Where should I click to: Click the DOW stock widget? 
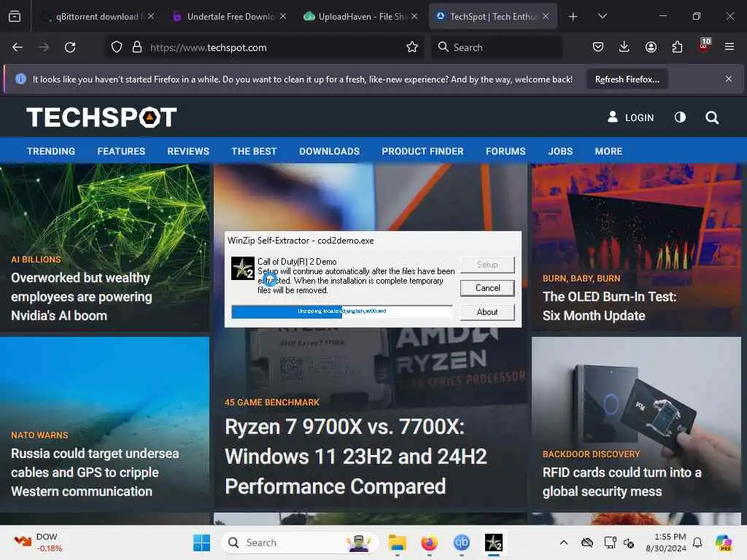pos(38,542)
